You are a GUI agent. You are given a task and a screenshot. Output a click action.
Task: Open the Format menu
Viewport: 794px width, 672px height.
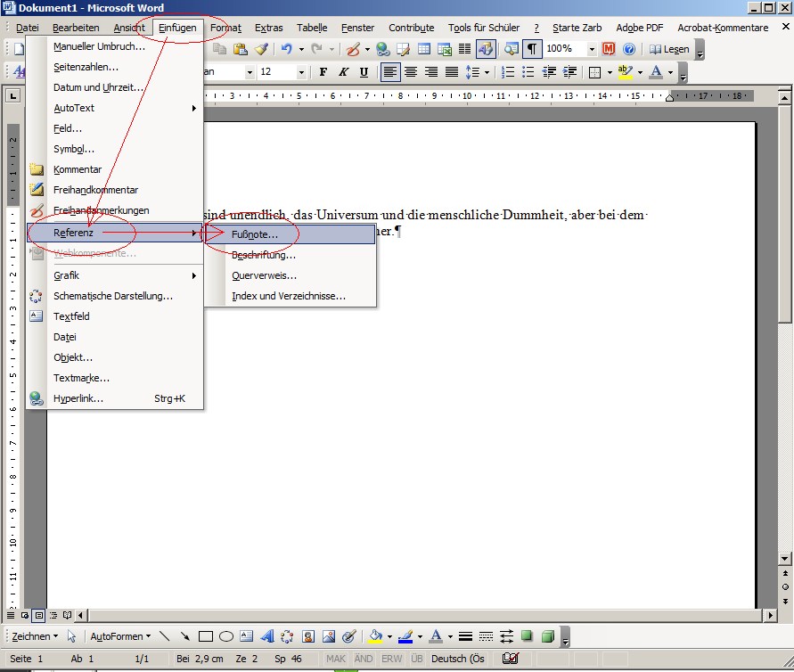(x=225, y=28)
